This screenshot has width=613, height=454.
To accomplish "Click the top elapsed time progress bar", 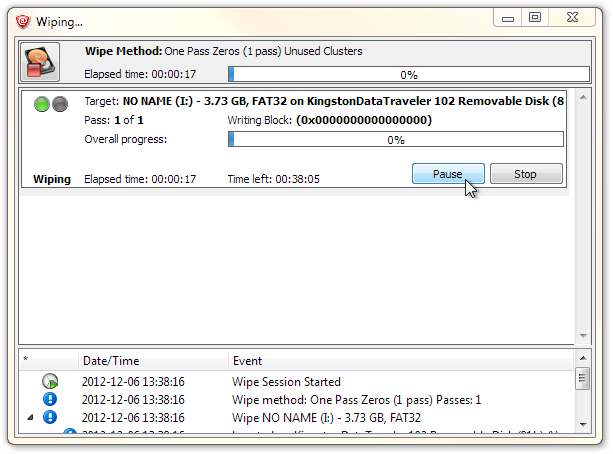I will [408, 74].
